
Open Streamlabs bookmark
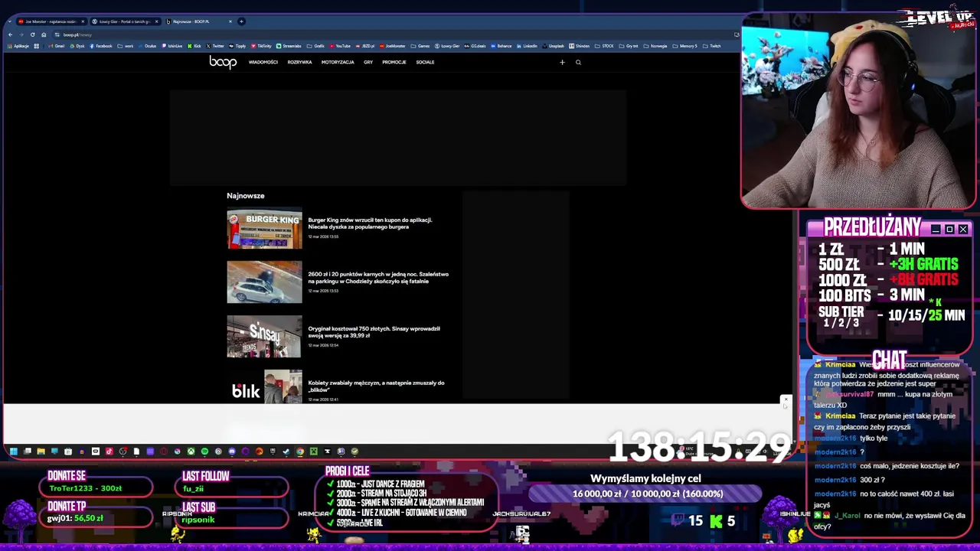pyautogui.click(x=288, y=46)
